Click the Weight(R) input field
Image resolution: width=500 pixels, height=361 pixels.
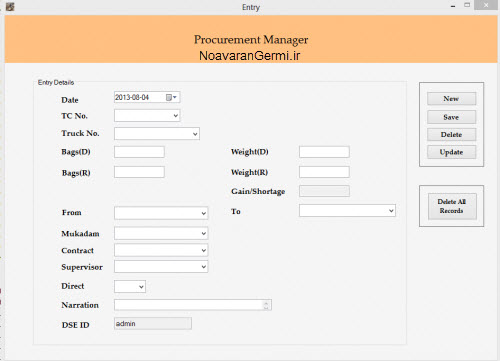pyautogui.click(x=324, y=172)
